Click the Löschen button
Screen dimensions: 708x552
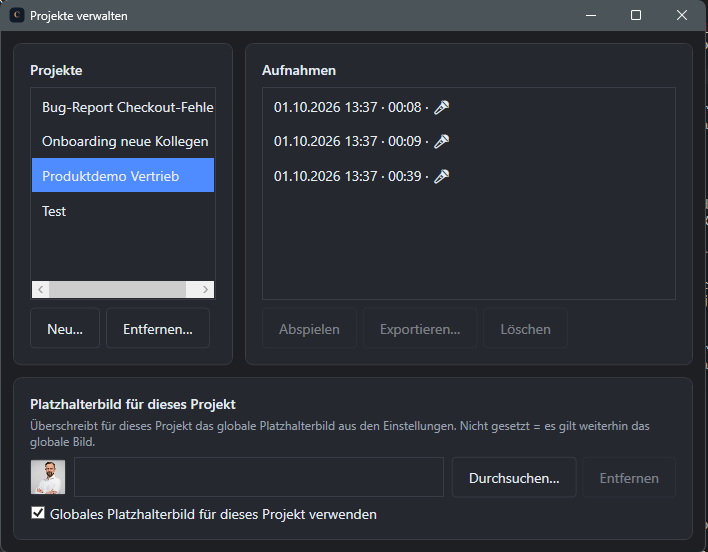tap(525, 328)
